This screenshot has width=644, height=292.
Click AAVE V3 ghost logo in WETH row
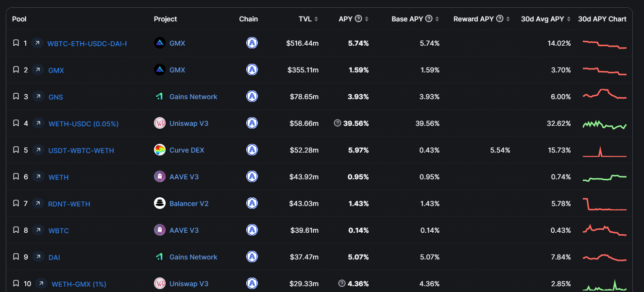click(160, 177)
